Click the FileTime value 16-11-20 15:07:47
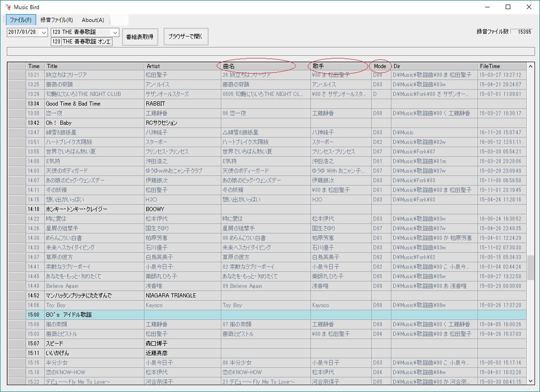Viewport: 540px width, 392px height. pyautogui.click(x=500, y=132)
